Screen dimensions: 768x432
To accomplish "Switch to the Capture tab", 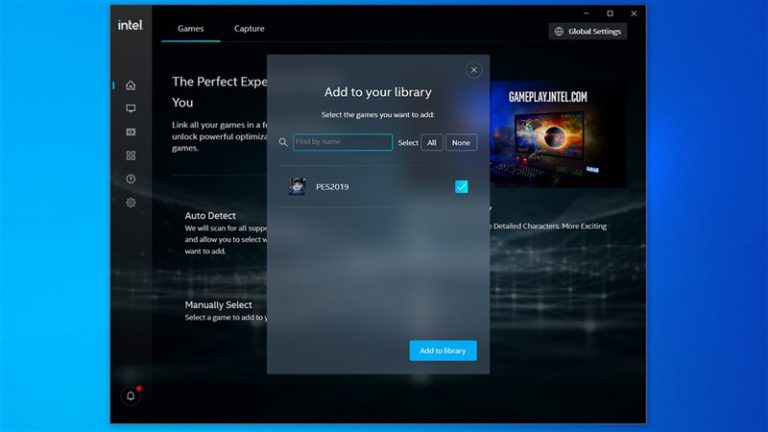I will click(249, 29).
